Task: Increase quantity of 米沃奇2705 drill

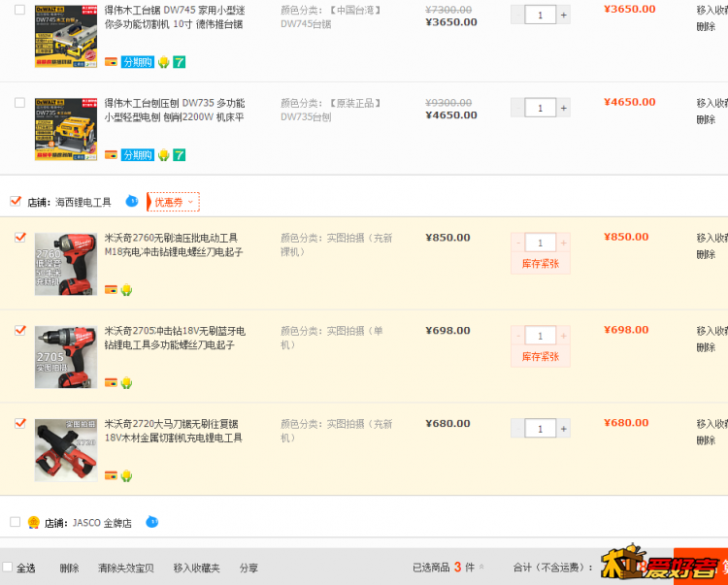Action: click(x=563, y=336)
